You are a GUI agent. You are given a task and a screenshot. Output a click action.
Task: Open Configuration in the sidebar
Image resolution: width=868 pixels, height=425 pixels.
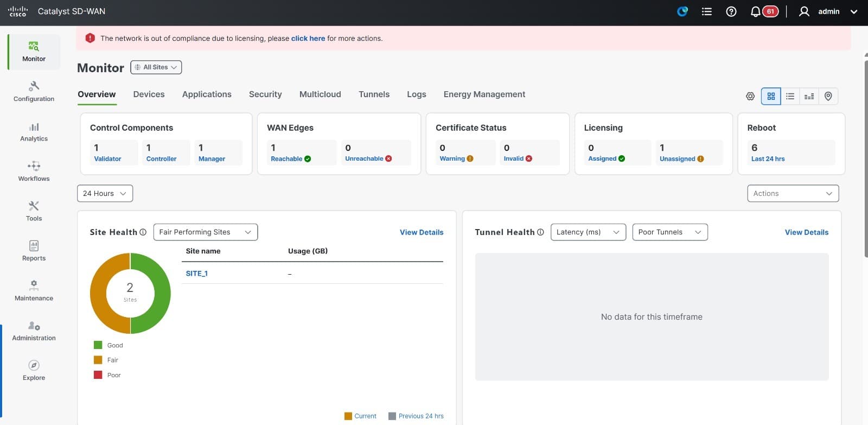tap(34, 92)
